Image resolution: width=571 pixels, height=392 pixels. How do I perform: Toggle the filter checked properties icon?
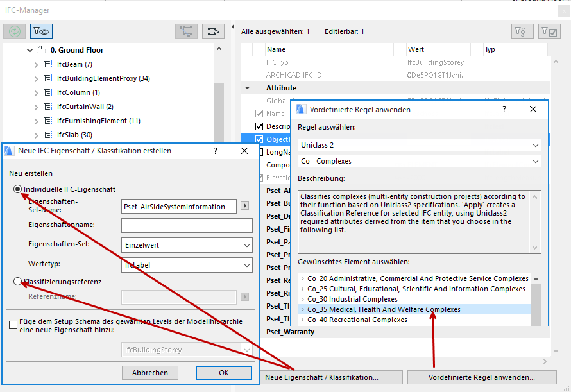(549, 31)
